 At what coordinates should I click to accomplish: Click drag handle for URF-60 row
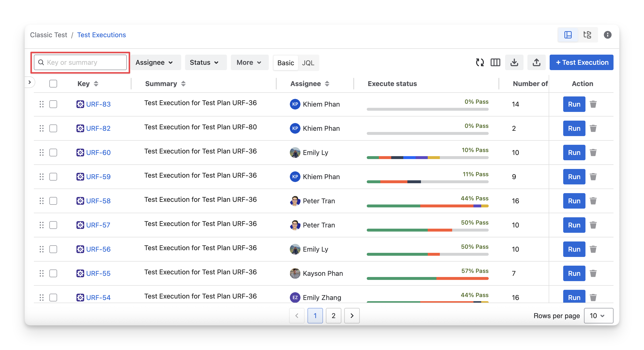[42, 153]
